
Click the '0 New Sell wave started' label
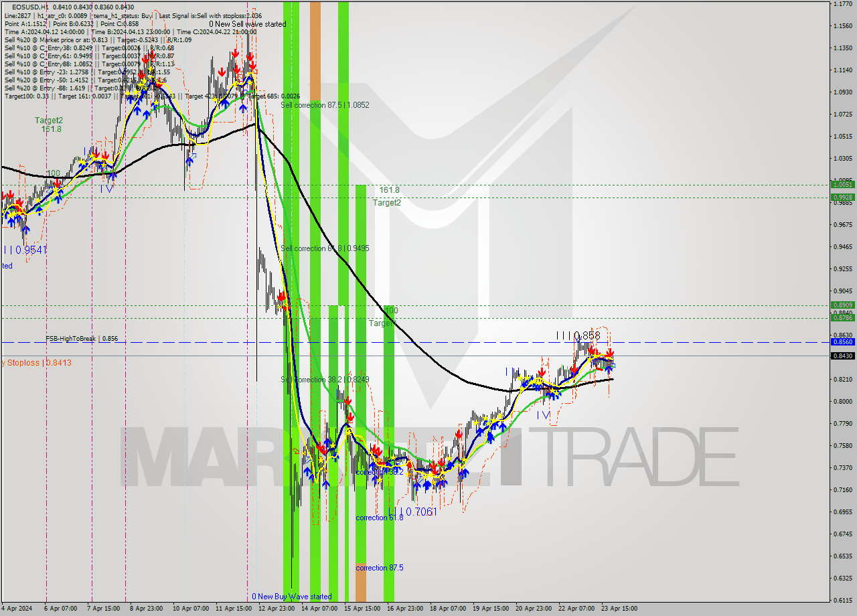click(247, 24)
